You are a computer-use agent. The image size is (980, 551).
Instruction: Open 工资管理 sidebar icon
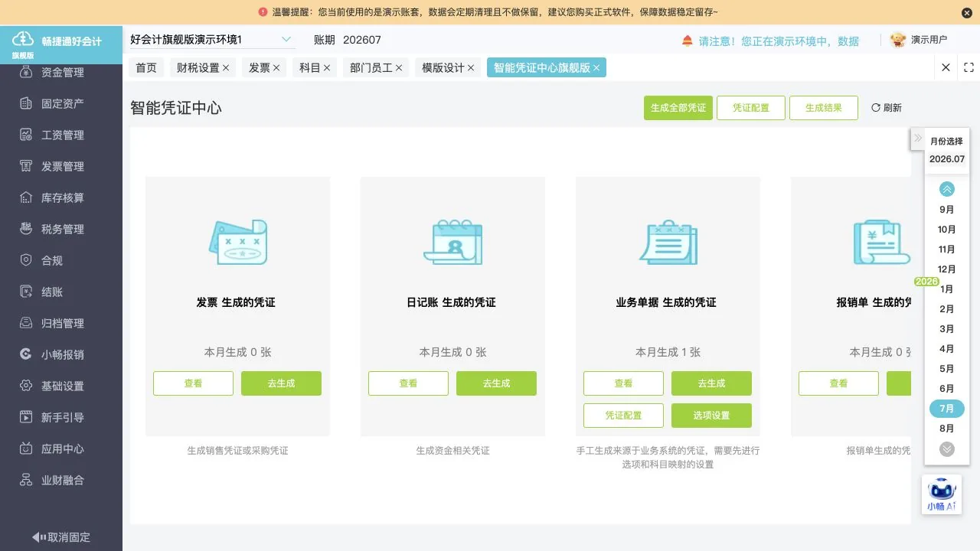pos(25,135)
